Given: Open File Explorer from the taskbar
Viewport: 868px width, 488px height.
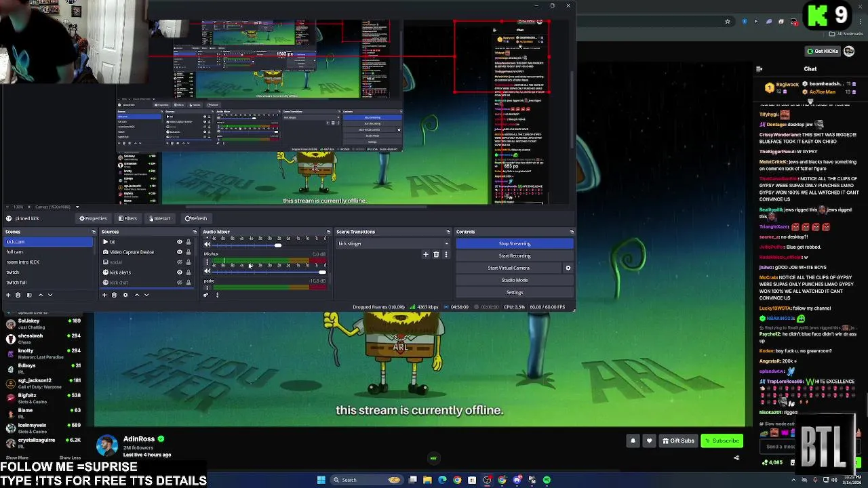Looking at the screenshot, I should coord(427,480).
